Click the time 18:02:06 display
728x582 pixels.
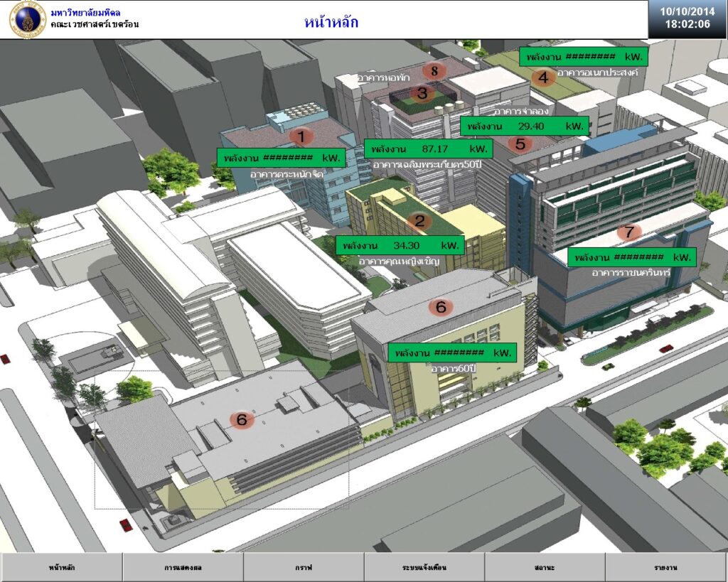click(x=687, y=24)
